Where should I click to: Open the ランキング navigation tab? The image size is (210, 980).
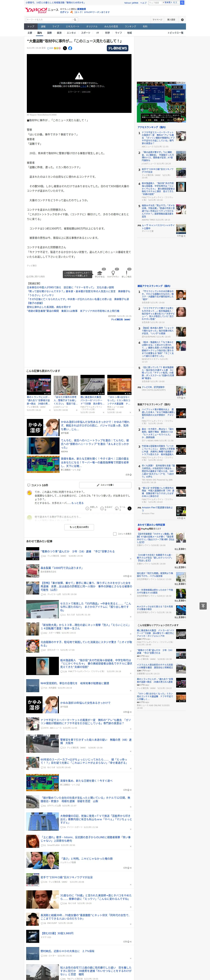click(x=130, y=27)
